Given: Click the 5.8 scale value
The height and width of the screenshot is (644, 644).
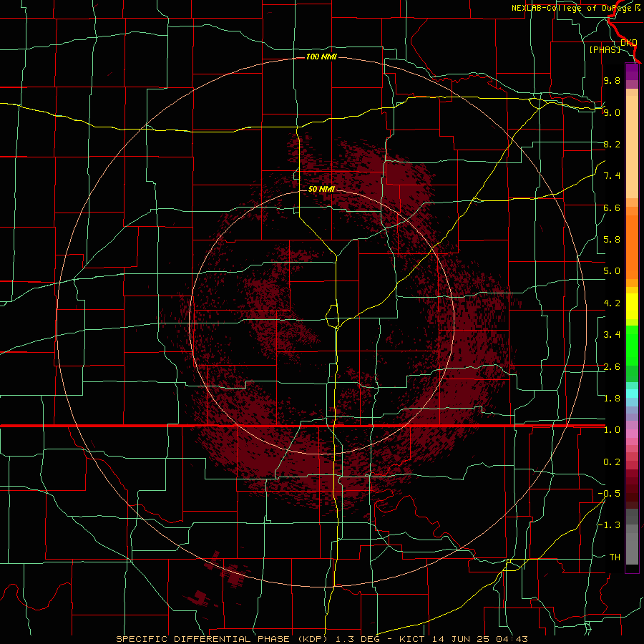Looking at the screenshot, I should (x=612, y=240).
